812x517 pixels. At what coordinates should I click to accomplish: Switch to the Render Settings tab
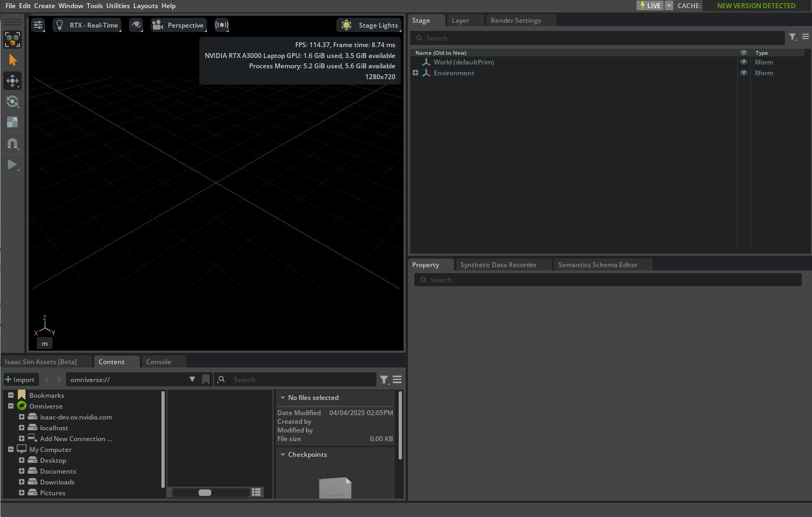tap(515, 21)
